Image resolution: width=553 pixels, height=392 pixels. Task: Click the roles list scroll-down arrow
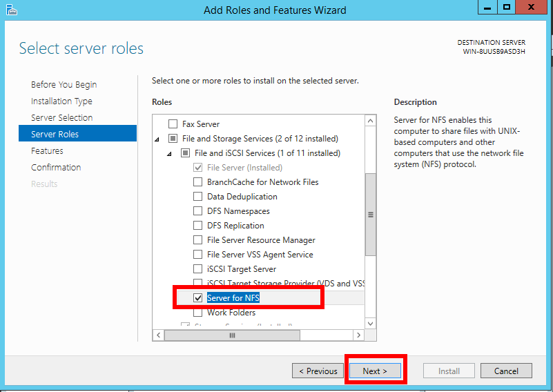(371, 322)
